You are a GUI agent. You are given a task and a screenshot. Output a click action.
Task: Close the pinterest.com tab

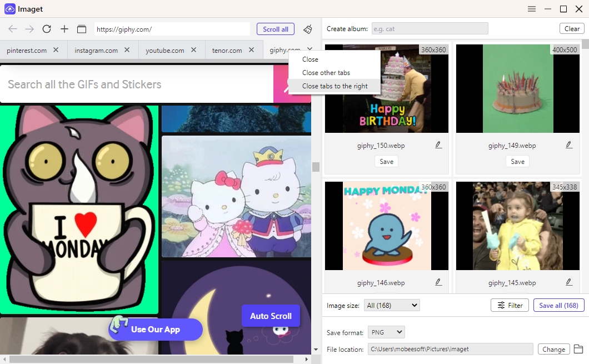pos(56,49)
